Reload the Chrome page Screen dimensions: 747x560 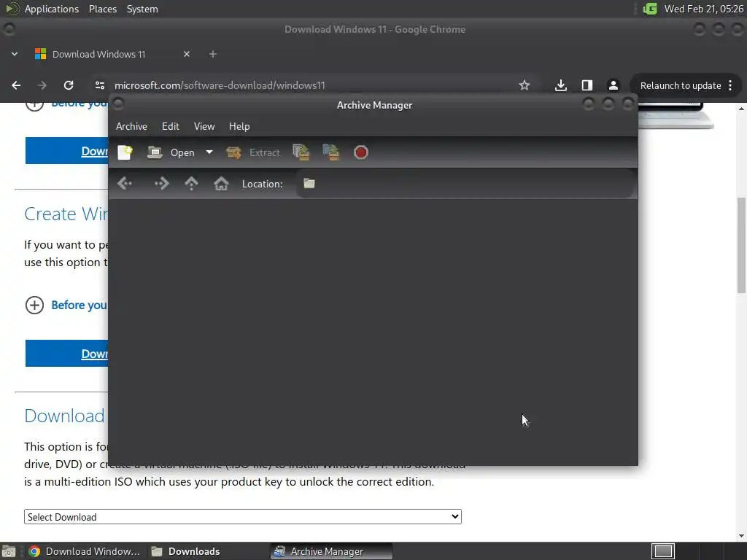click(x=69, y=85)
